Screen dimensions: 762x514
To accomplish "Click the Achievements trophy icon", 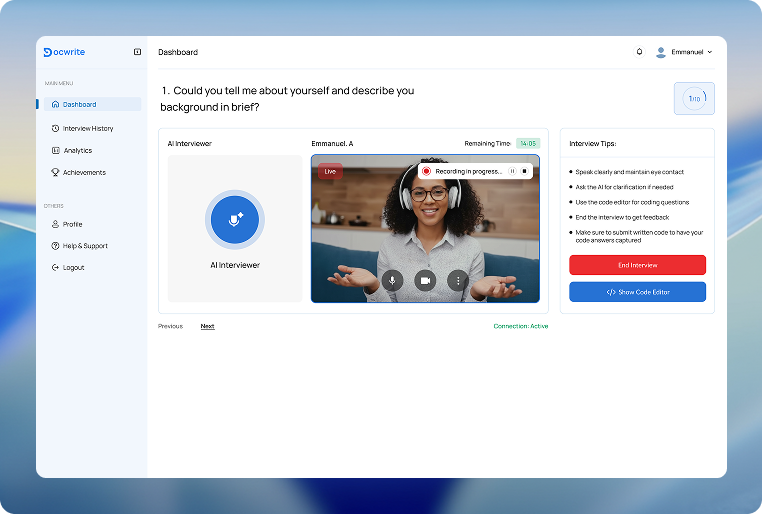I will click(x=55, y=172).
